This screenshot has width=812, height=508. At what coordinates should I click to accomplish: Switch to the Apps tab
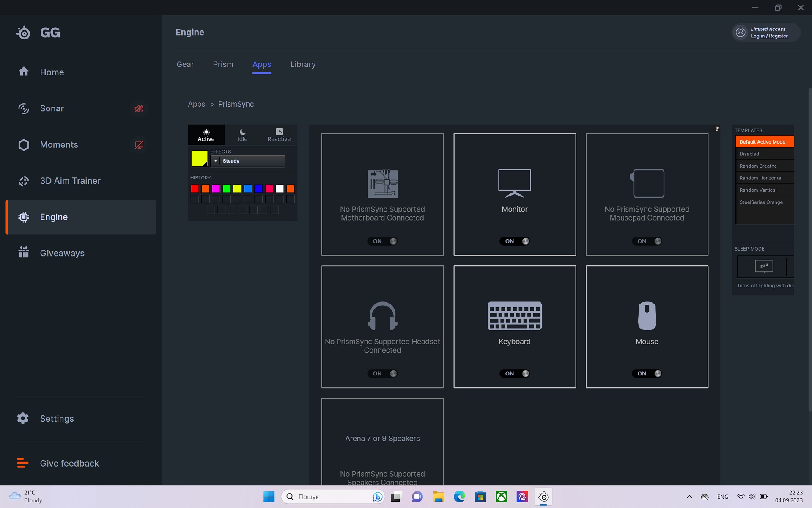click(x=262, y=64)
